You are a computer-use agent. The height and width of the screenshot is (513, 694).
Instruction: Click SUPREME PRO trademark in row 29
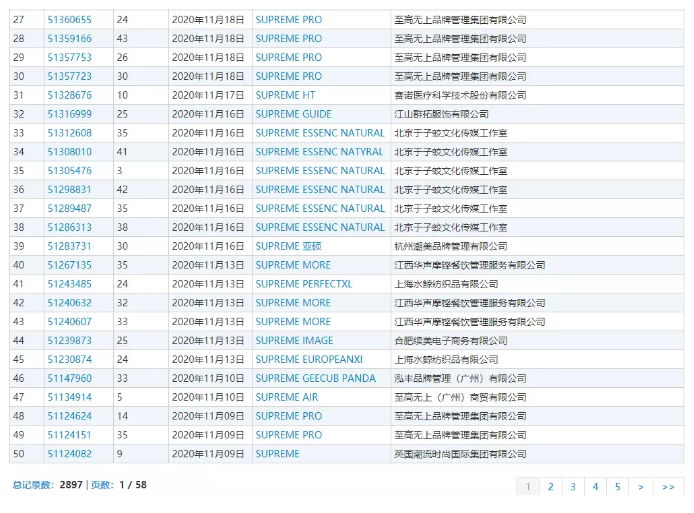pos(289,58)
